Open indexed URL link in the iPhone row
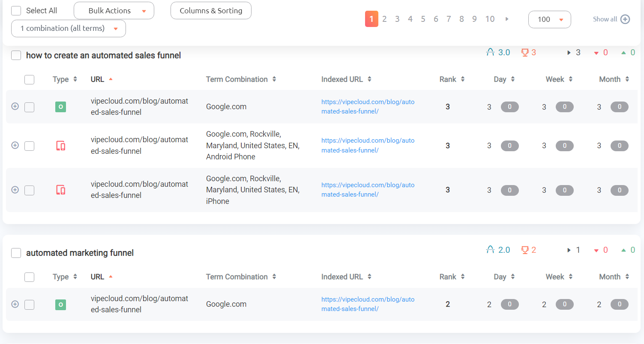644x344 pixels. (x=368, y=189)
